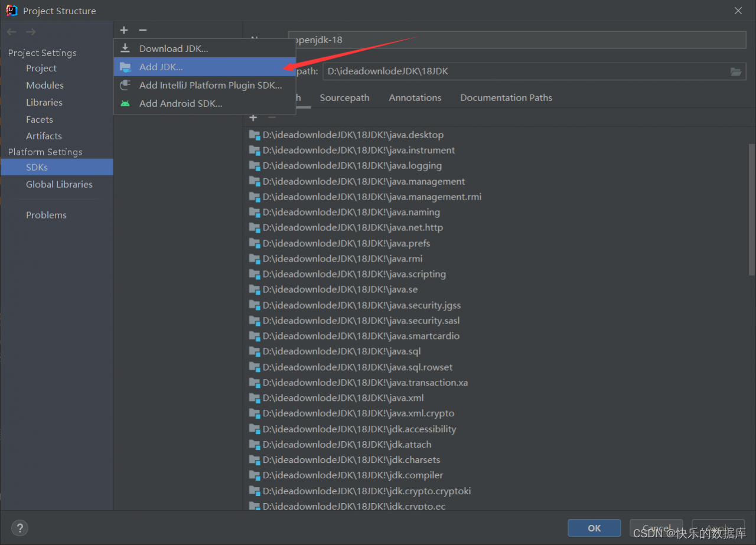Choose Download JDK... from the popup menu
Viewport: 756px width, 545px height.
pos(204,48)
